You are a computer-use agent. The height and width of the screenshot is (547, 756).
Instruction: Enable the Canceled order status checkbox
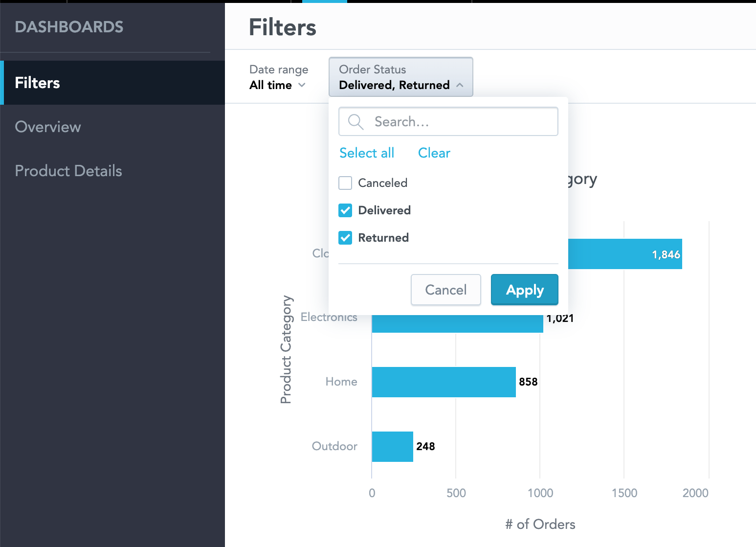coord(345,182)
